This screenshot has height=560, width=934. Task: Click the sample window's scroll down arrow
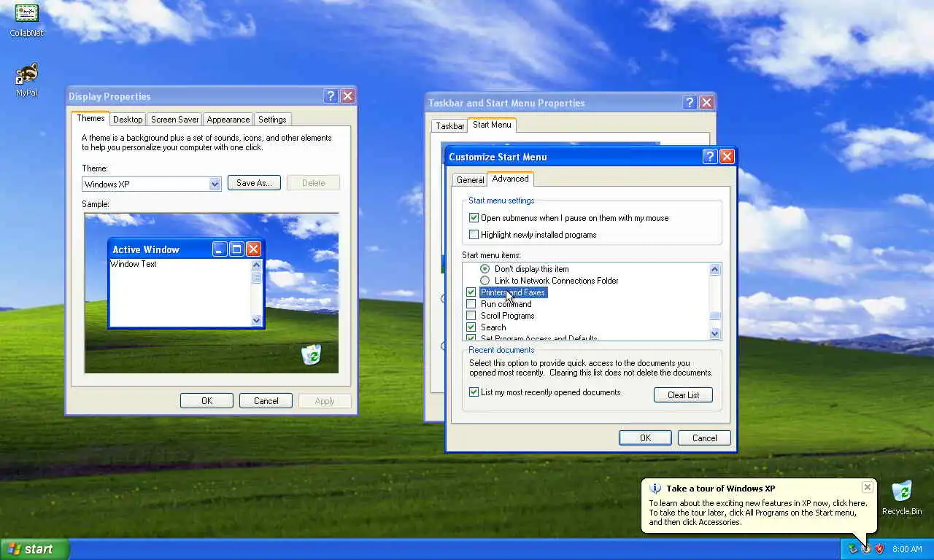[x=256, y=320]
